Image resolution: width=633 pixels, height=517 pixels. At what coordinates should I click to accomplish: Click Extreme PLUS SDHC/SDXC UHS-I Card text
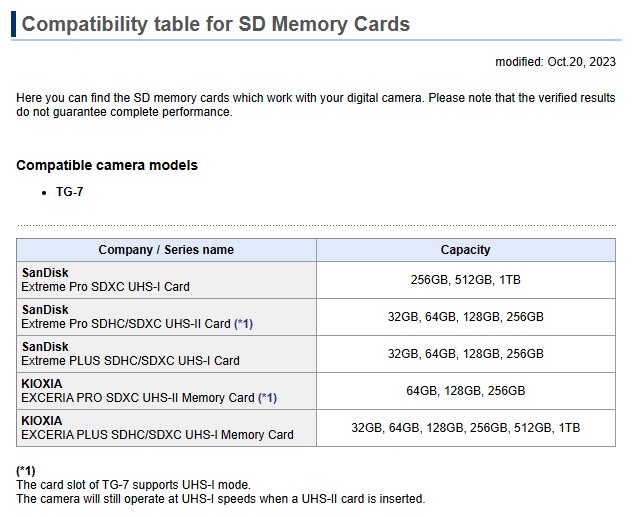pos(130,360)
